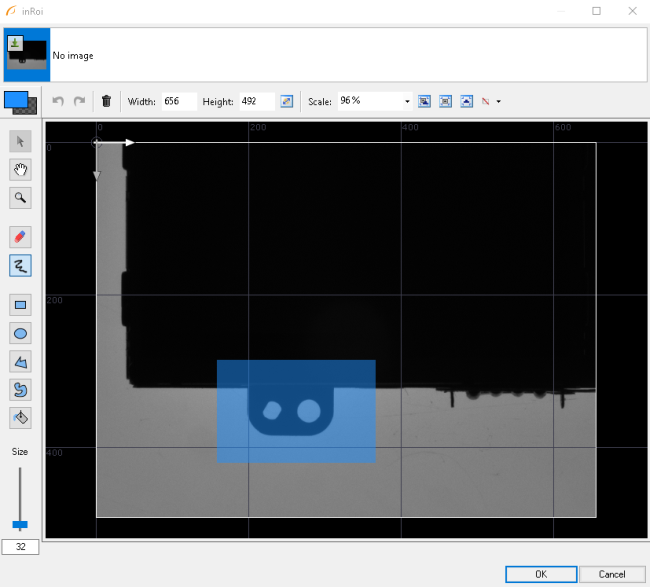Click the Cancel button
The width and height of the screenshot is (650, 587).
(x=611, y=574)
